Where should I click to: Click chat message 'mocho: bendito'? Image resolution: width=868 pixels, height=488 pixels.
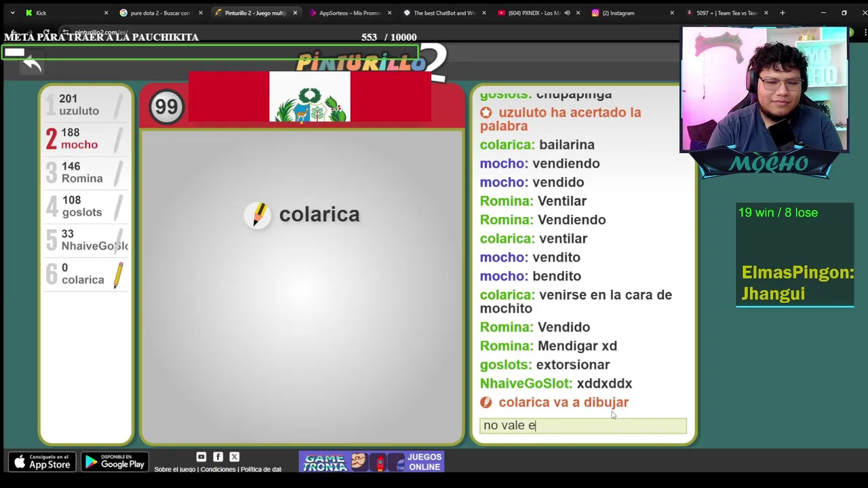pos(530,276)
